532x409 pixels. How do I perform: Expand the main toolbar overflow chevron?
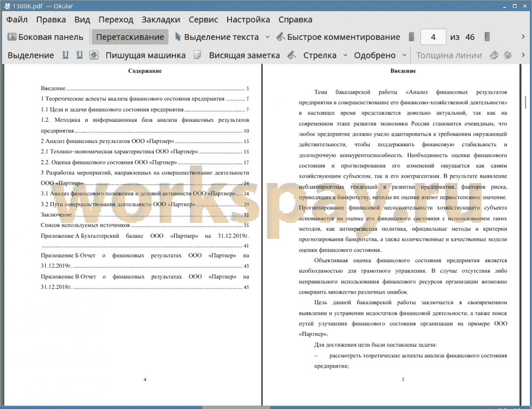[523, 37]
